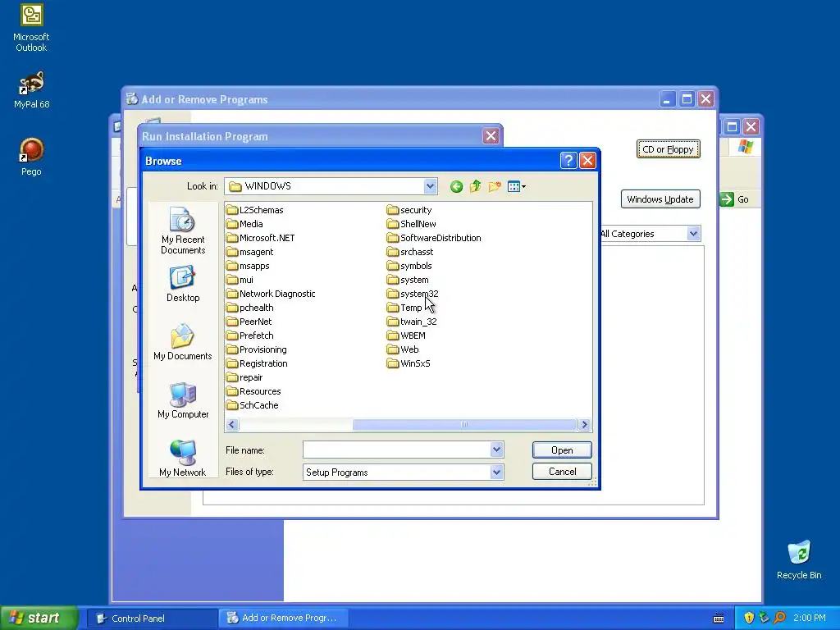Select the Provisioning folder
This screenshot has height=630, width=840.
[x=256, y=349]
